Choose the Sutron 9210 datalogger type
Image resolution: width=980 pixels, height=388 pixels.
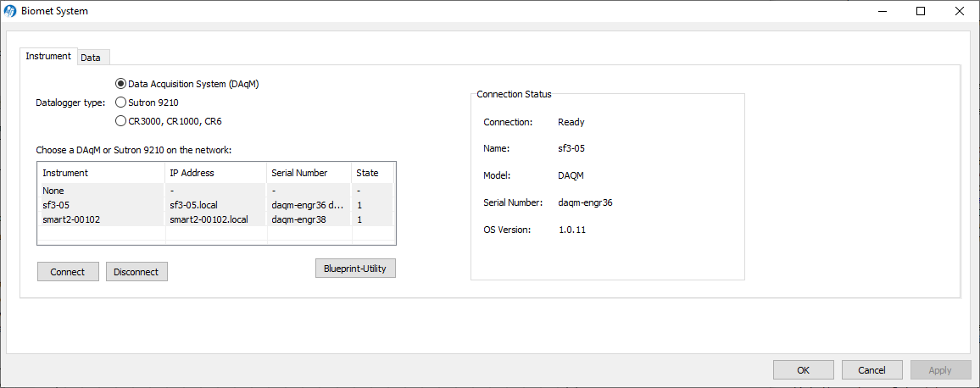pos(120,103)
